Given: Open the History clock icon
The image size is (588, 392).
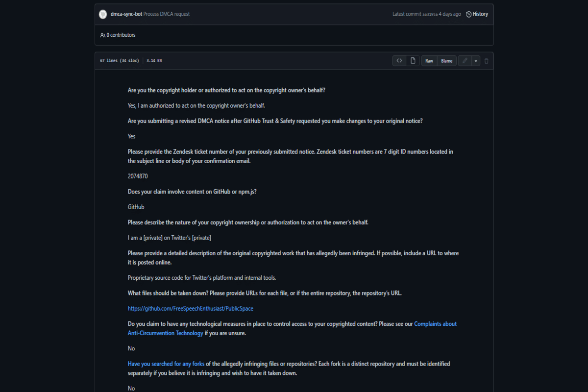Looking at the screenshot, I should tap(469, 14).
